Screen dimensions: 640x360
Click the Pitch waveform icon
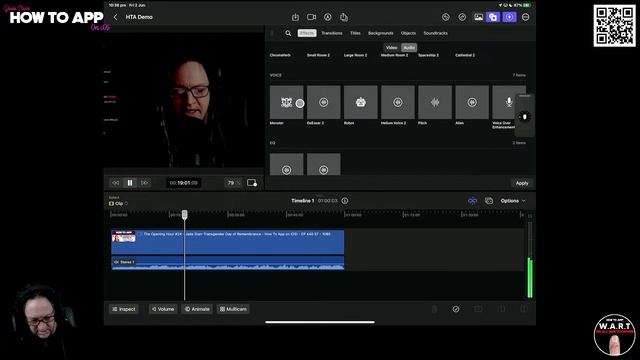(435, 102)
